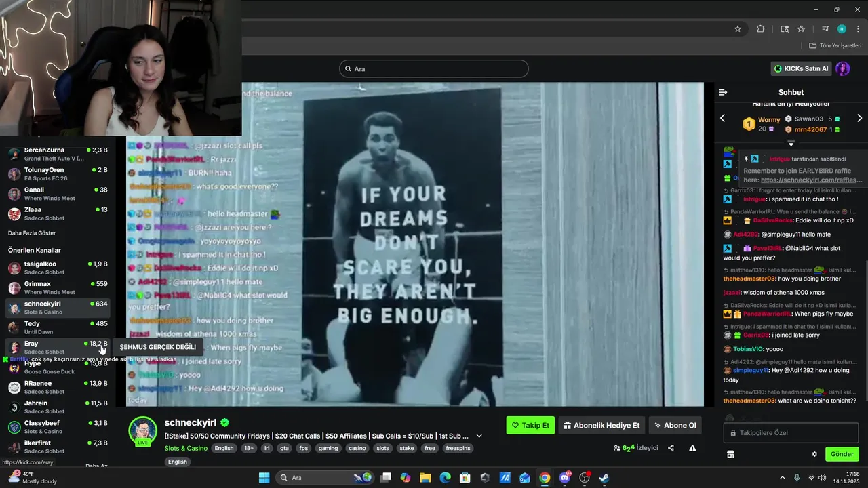Click Abonelik Hediye Et gift button

pos(601,426)
